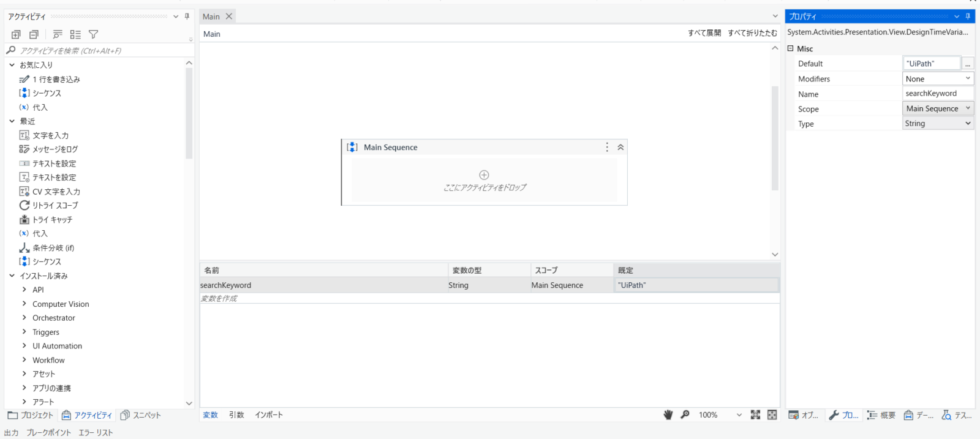Click the plus icon to add activity
This screenshot has height=439, width=980.
[x=484, y=175]
